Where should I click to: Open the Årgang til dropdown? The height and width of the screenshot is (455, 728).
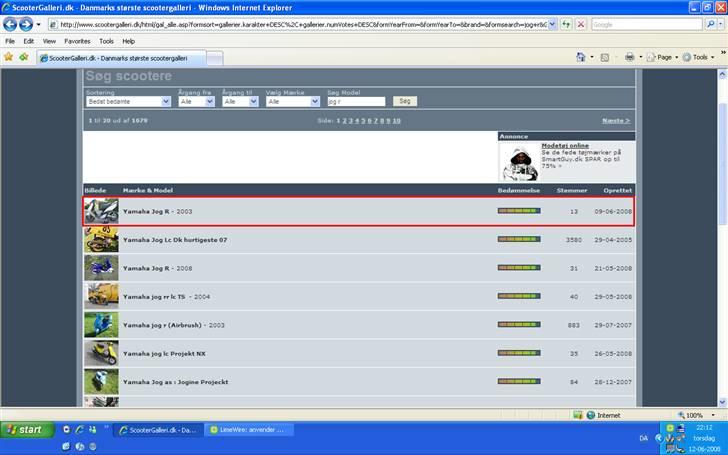click(x=243, y=101)
